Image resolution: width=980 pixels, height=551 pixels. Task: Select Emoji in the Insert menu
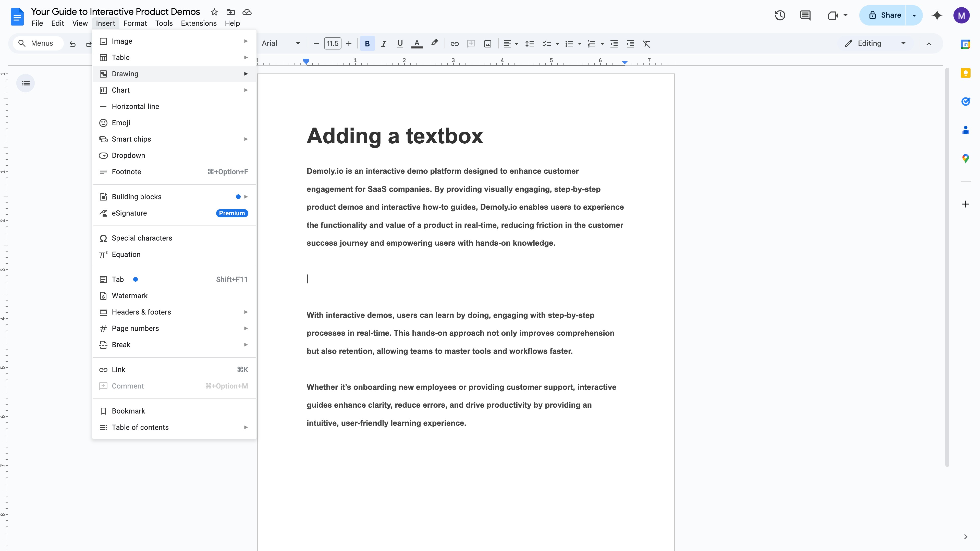tap(174, 123)
